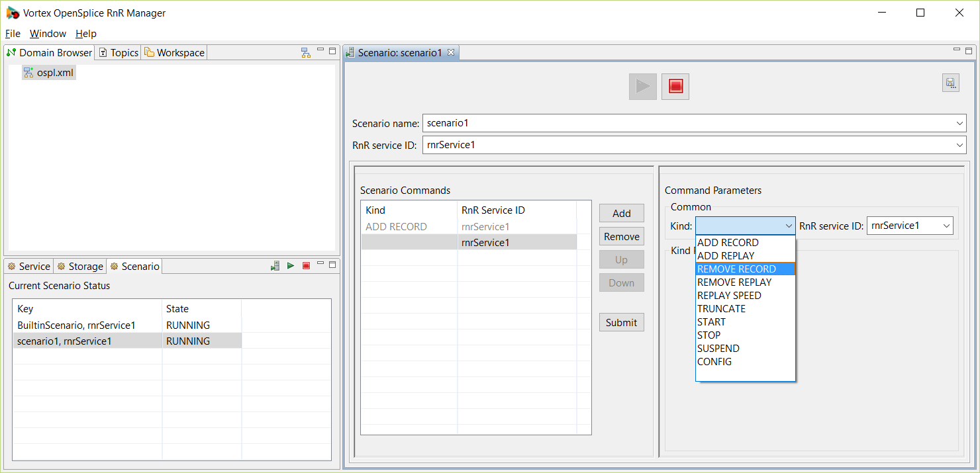This screenshot has height=473, width=980.
Task: Expand the top RnR service ID dropdown arrow
Action: [x=960, y=145]
